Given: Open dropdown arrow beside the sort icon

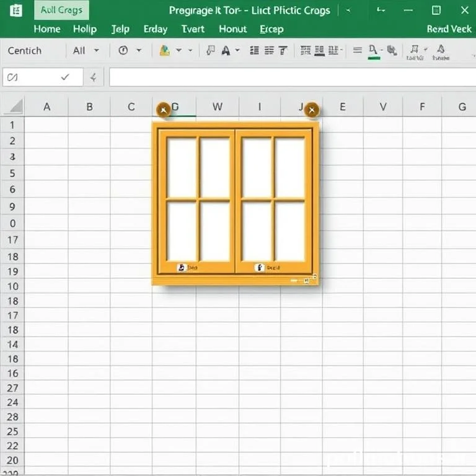Looking at the screenshot, I should tap(426, 49).
